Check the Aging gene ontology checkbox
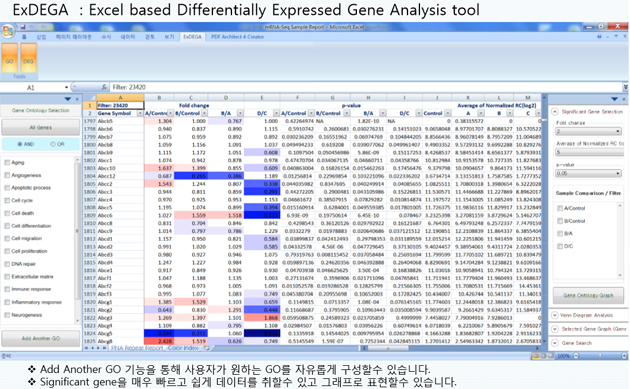 click(7, 162)
